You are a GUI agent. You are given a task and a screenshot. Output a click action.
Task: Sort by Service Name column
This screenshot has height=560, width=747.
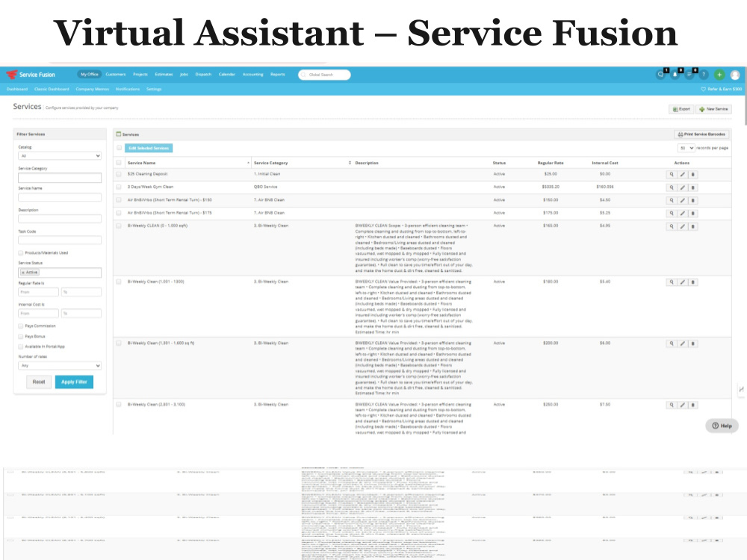pyautogui.click(x=187, y=163)
